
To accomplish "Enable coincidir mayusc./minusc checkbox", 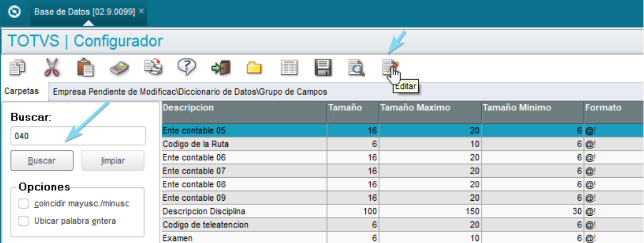I will pyautogui.click(x=23, y=203).
